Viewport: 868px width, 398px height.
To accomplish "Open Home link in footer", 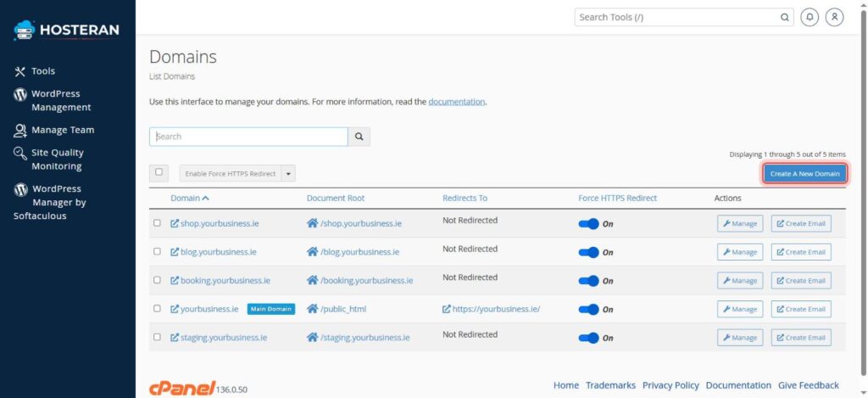I will coord(566,385).
